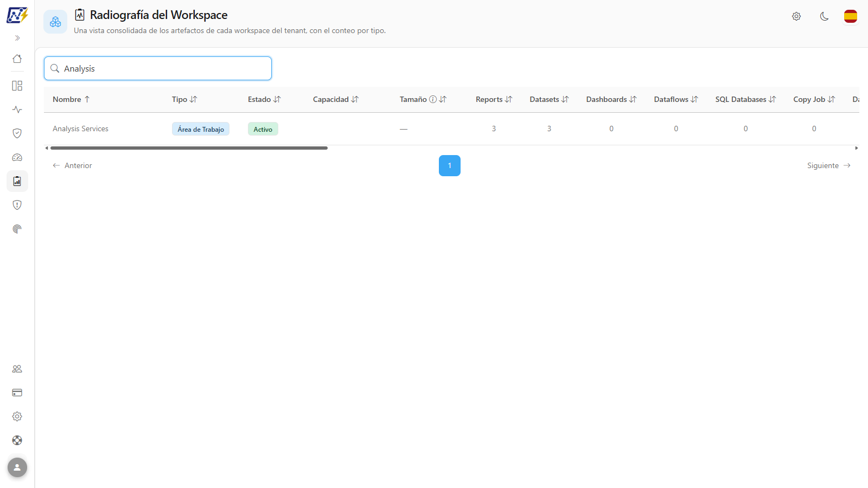Select the Analysis Services row name
Image resolution: width=868 pixels, height=488 pixels.
coord(80,129)
